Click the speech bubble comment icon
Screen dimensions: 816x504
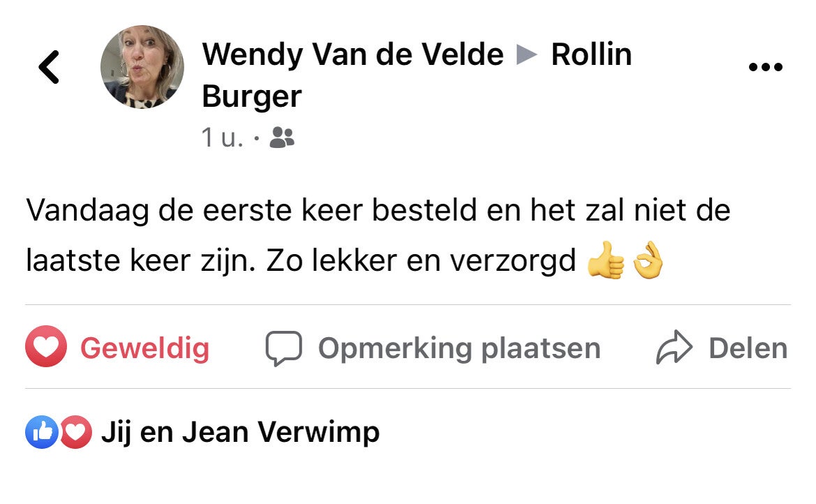[283, 348]
